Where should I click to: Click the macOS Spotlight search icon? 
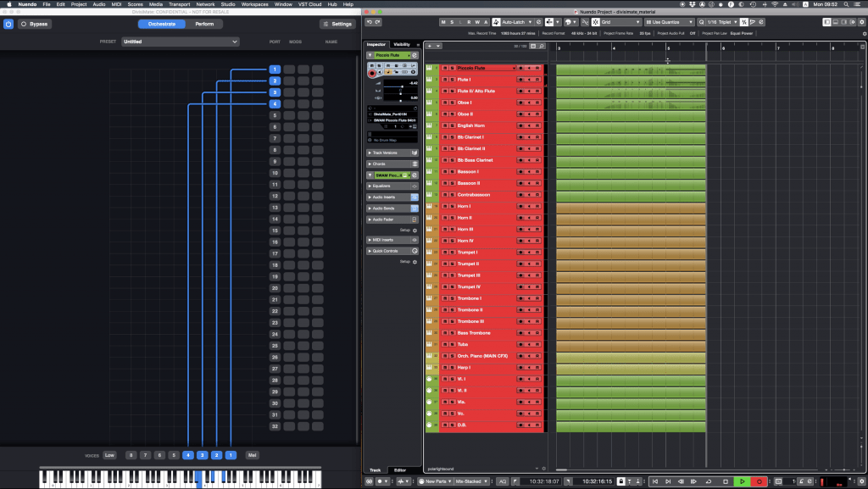pos(846,4)
